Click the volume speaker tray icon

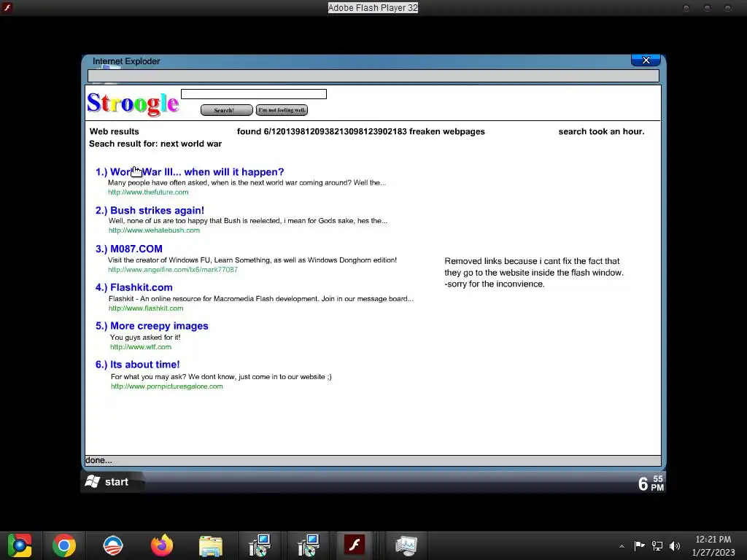pyautogui.click(x=675, y=546)
